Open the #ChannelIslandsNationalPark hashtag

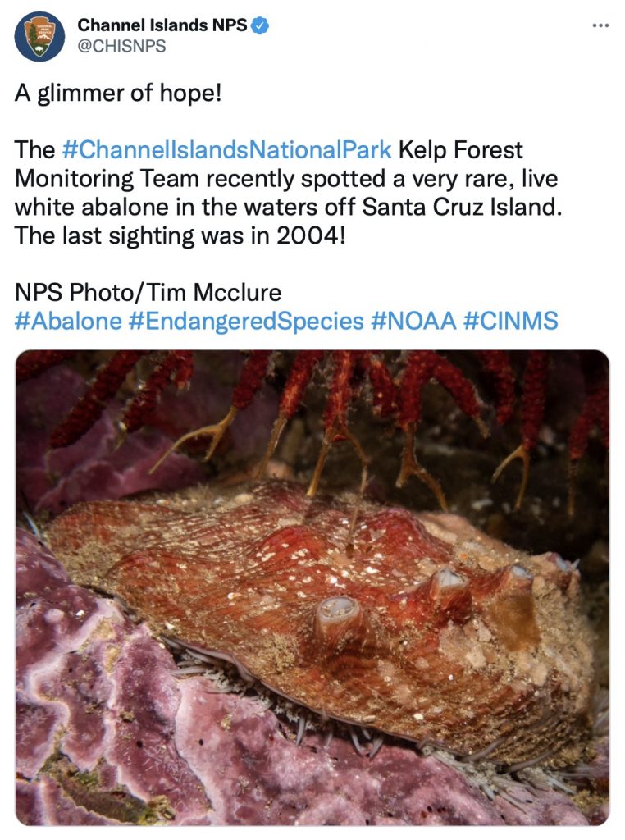tap(228, 151)
